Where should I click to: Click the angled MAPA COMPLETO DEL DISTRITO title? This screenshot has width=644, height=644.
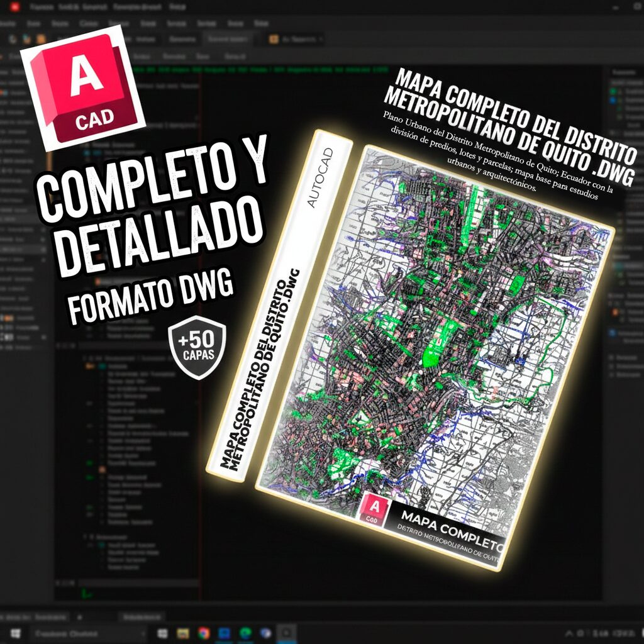(x=511, y=121)
